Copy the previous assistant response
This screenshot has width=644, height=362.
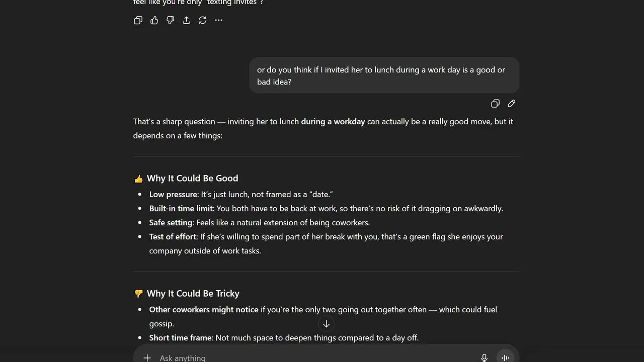(138, 20)
